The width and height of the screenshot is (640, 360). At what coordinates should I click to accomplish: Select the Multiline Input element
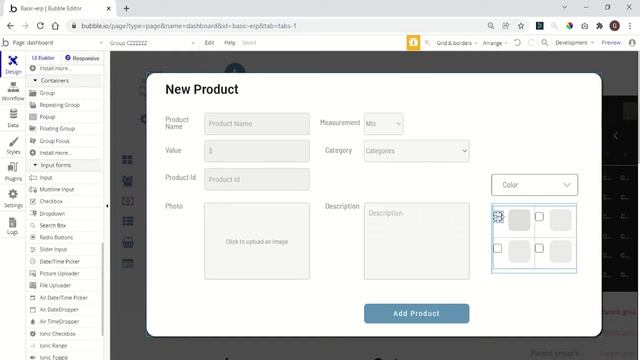coord(57,189)
